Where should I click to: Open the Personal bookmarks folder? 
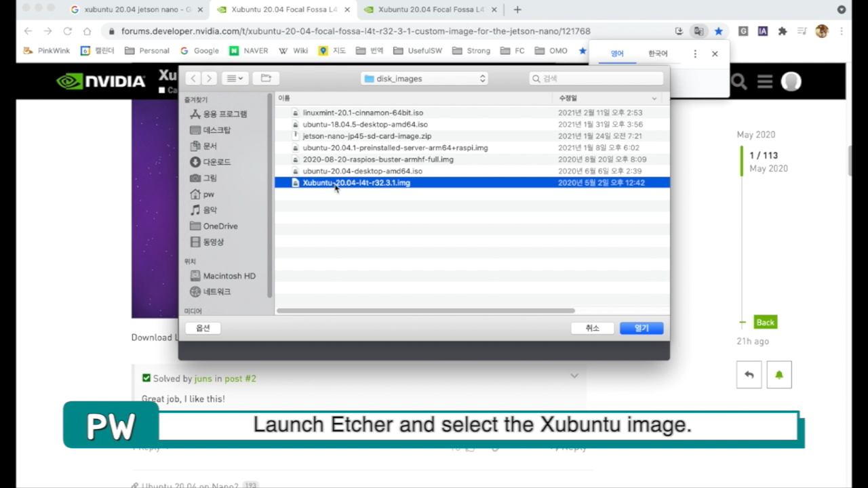click(x=148, y=51)
